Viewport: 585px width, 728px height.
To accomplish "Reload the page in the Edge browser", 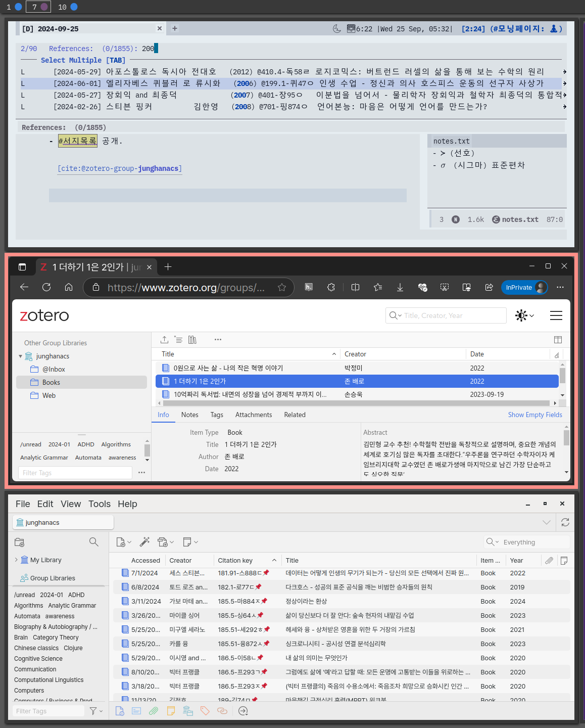I will pyautogui.click(x=46, y=287).
